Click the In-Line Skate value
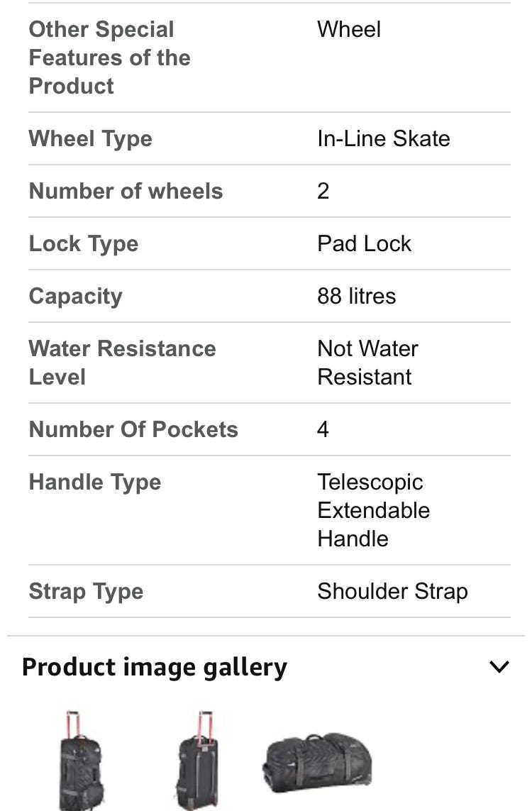 [x=384, y=138]
